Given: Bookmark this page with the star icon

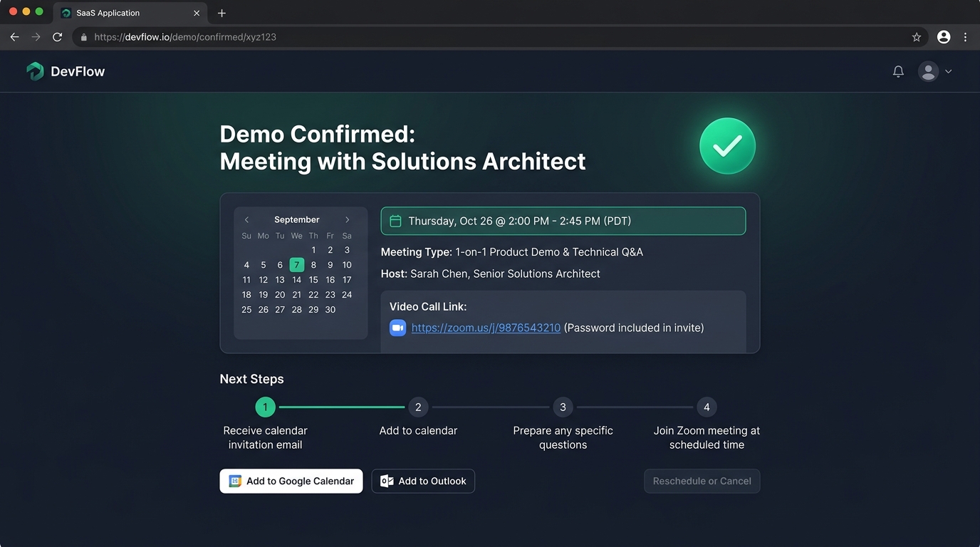Looking at the screenshot, I should 917,37.
